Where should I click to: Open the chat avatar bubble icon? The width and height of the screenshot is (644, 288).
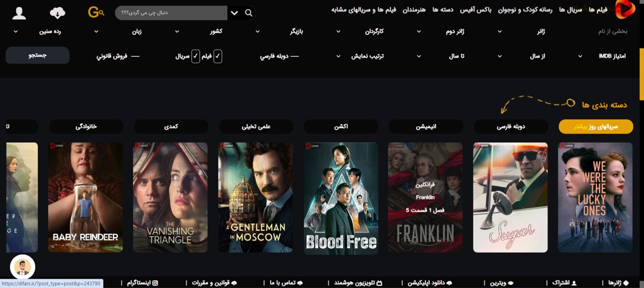point(23,267)
